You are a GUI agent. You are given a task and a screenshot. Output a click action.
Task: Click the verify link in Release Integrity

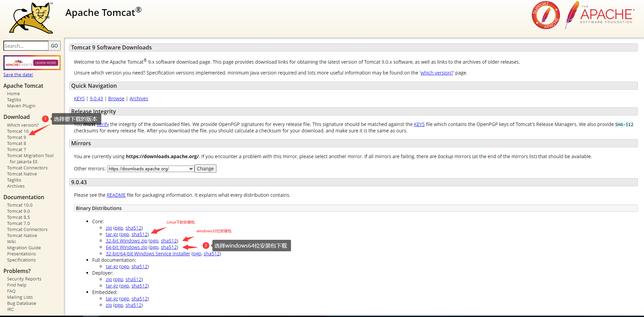point(103,124)
